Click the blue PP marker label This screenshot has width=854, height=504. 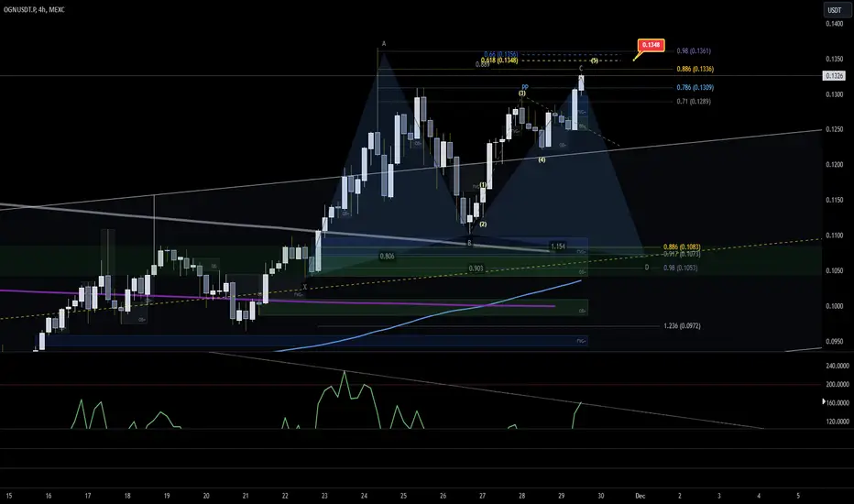click(525, 87)
